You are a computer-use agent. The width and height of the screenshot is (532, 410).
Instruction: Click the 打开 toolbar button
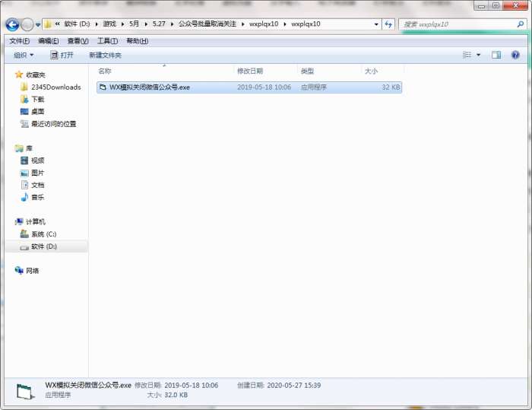(x=62, y=55)
